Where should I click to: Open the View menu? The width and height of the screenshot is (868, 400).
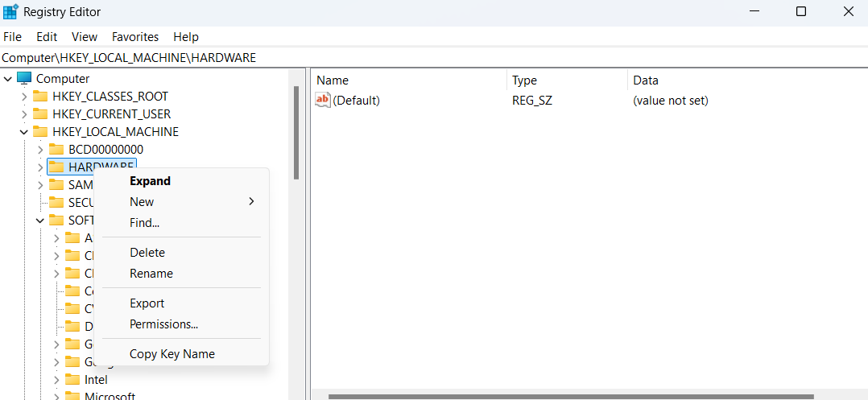click(x=84, y=36)
